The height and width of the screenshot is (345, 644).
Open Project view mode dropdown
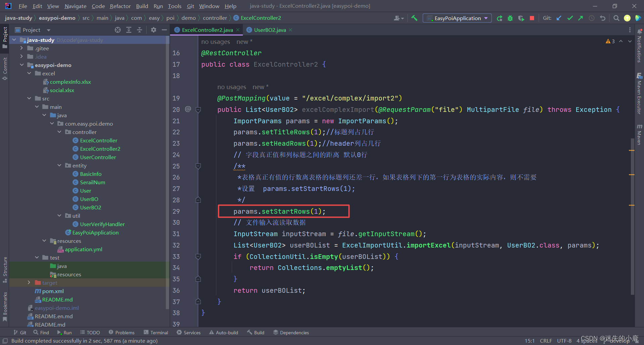[x=49, y=30]
